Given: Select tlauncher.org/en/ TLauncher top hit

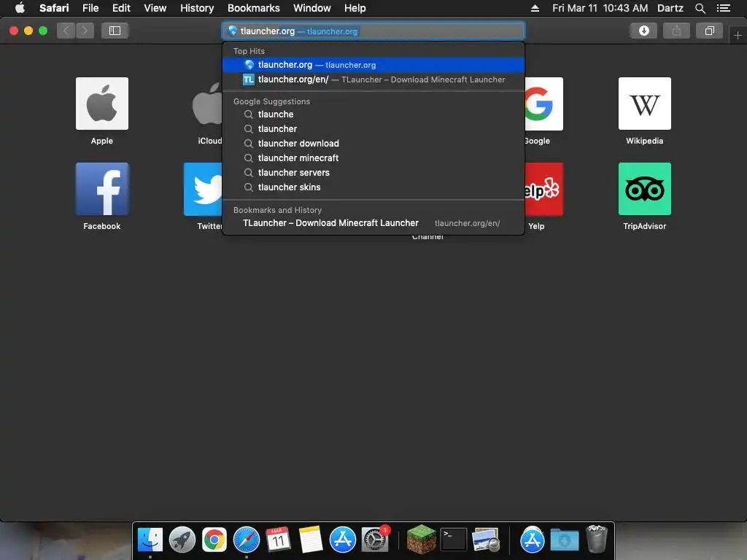Looking at the screenshot, I should [373, 79].
